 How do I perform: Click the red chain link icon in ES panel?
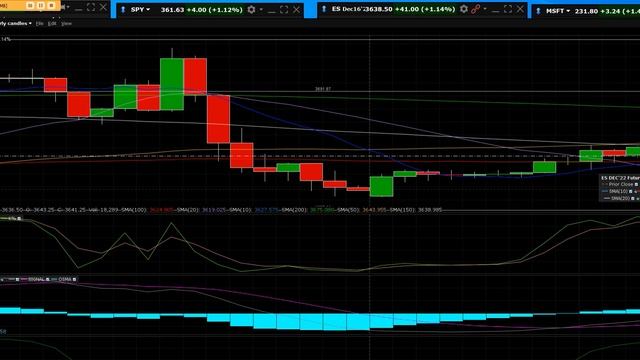[475, 9]
